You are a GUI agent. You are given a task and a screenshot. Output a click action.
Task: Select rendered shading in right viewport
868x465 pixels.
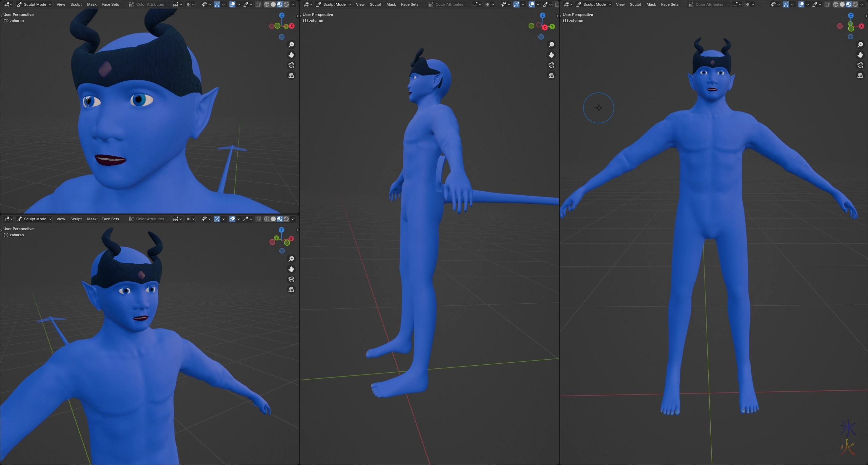855,4
